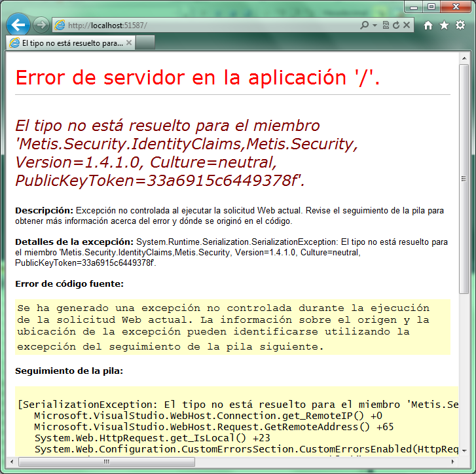This screenshot has width=476, height=474.
Task: Toggle Compatibility View icon in address bar
Action: pyautogui.click(x=386, y=25)
